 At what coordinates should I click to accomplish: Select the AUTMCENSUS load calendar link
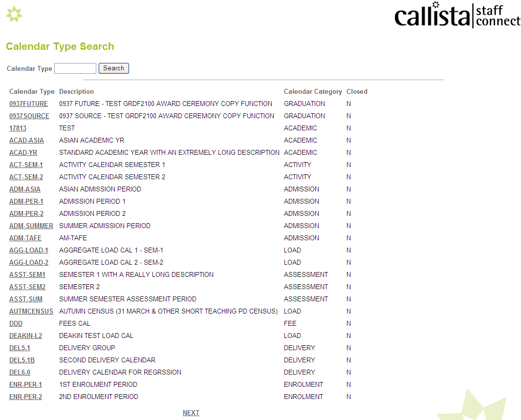31,311
